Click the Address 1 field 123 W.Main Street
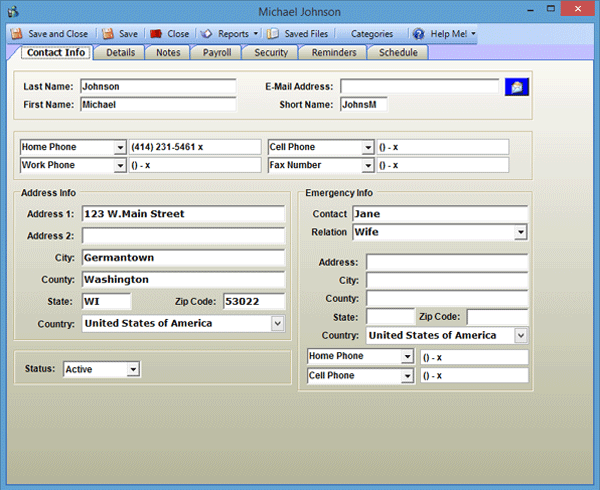This screenshot has width=600, height=490. [x=184, y=214]
